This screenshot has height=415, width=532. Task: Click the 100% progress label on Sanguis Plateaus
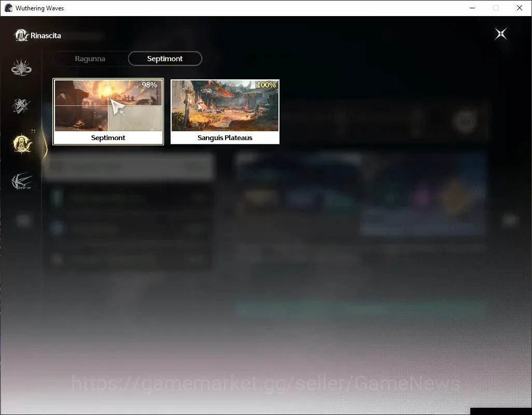click(267, 85)
